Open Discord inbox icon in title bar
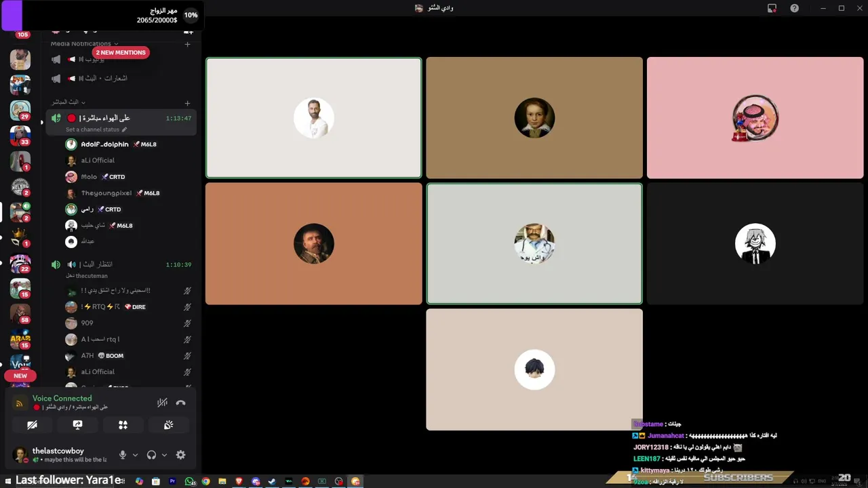 (772, 8)
